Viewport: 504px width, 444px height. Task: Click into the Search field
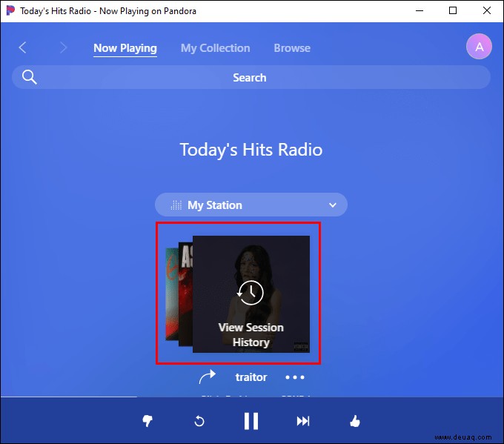click(x=251, y=77)
